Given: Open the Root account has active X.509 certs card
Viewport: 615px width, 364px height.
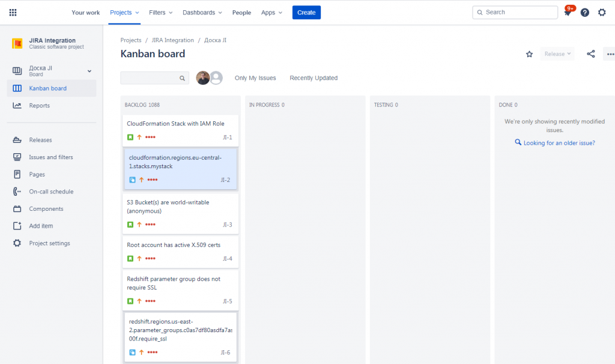Looking at the screenshot, I should [180, 252].
